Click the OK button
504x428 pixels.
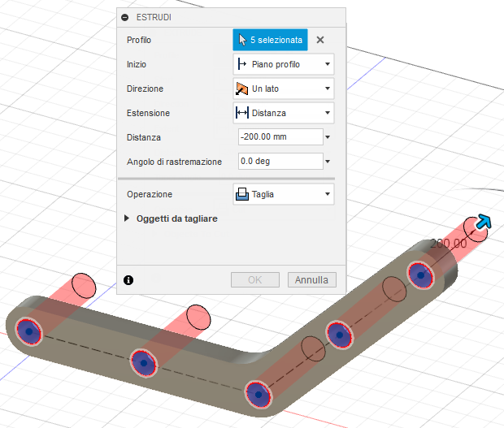(255, 280)
